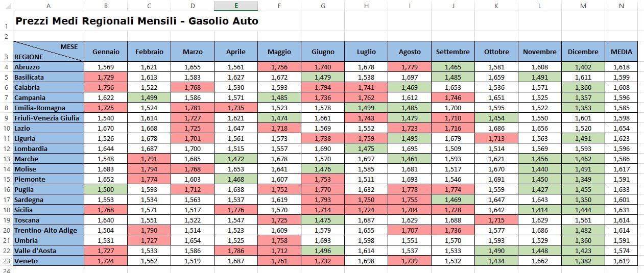Click the title cell Prezzi Medi Regionali Mensili
644x273 pixels.
coord(137,21)
